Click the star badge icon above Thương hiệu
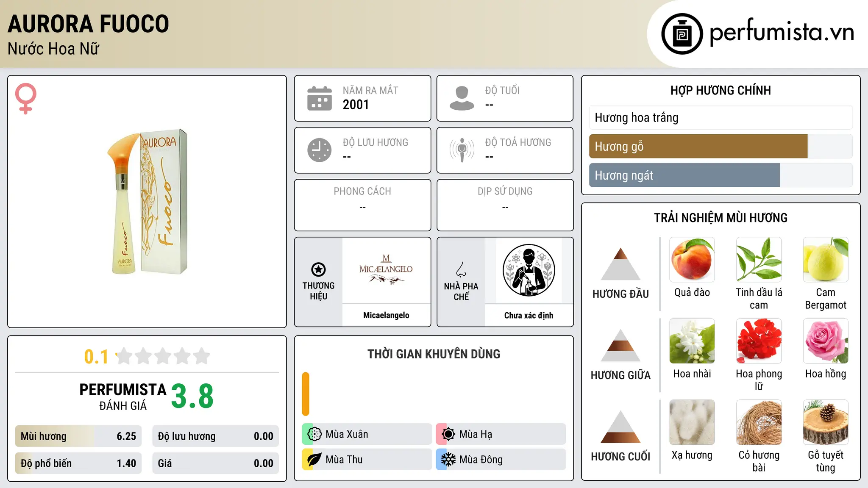The width and height of the screenshot is (868, 488). [x=318, y=269]
